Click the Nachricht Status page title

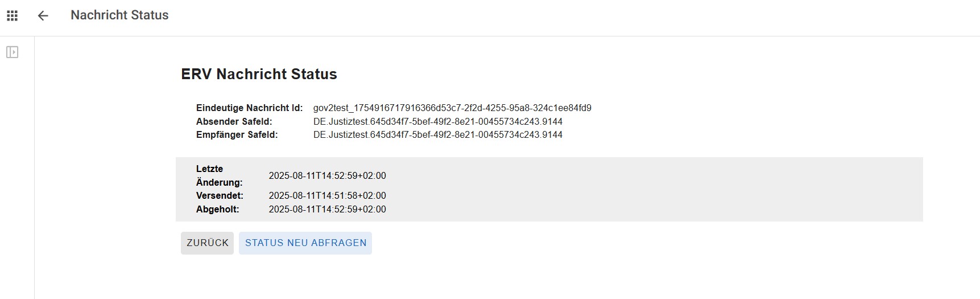coord(119,15)
